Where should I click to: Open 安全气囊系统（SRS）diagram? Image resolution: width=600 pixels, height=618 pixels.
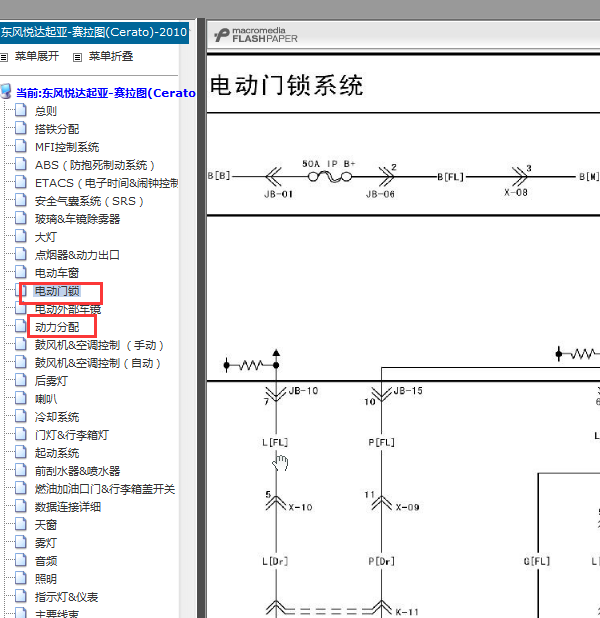point(89,201)
